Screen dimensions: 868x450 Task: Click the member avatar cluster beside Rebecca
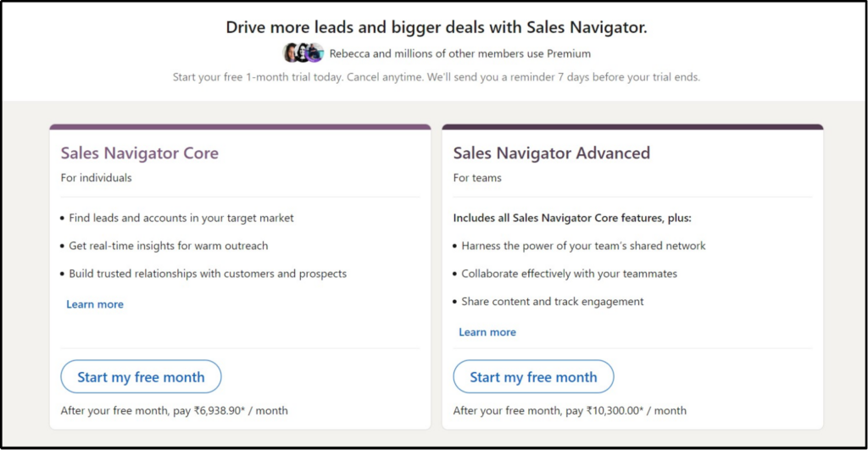click(x=303, y=53)
